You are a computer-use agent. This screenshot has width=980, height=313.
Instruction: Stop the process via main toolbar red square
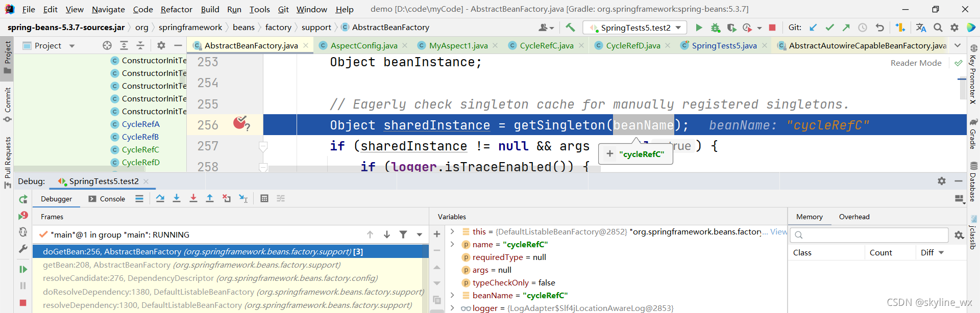coord(772,28)
